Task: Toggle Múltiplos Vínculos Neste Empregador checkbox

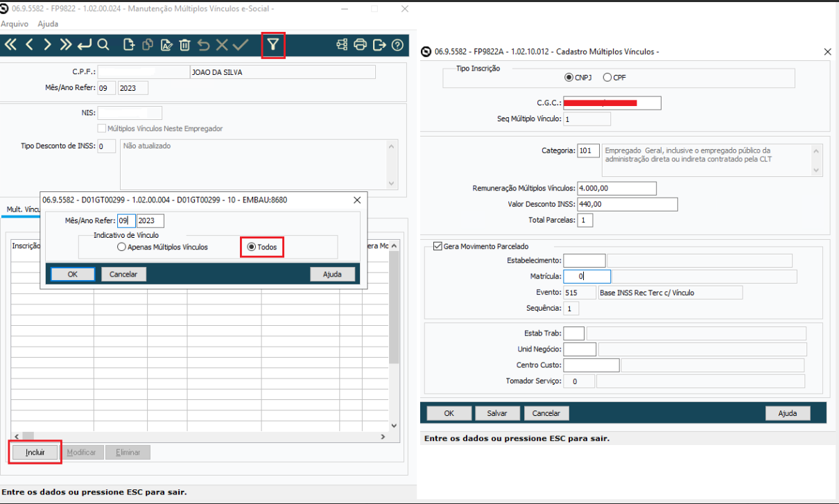Action: coord(102,128)
